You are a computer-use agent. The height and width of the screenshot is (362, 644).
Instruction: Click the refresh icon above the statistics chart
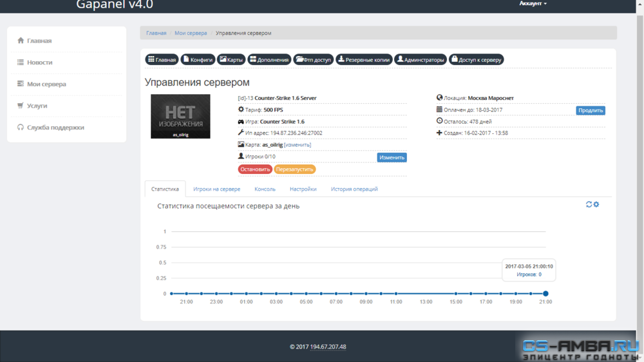click(589, 204)
